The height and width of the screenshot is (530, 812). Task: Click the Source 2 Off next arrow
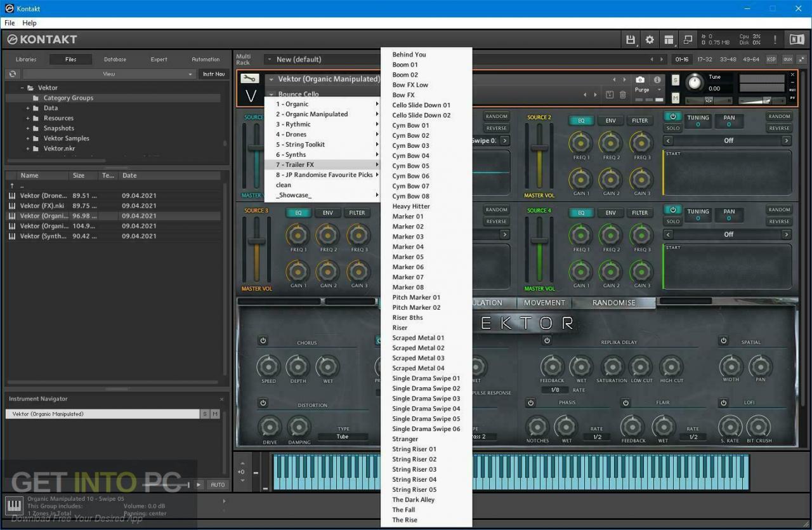786,141
